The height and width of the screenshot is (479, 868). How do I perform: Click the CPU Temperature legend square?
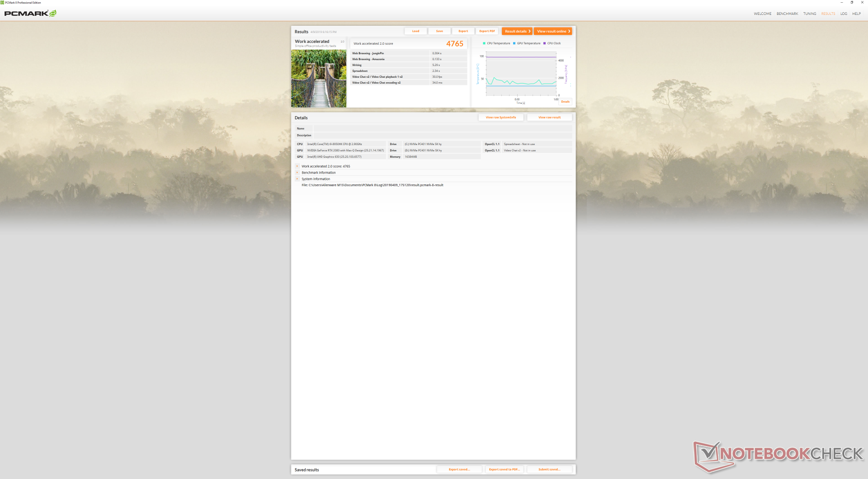[484, 43]
